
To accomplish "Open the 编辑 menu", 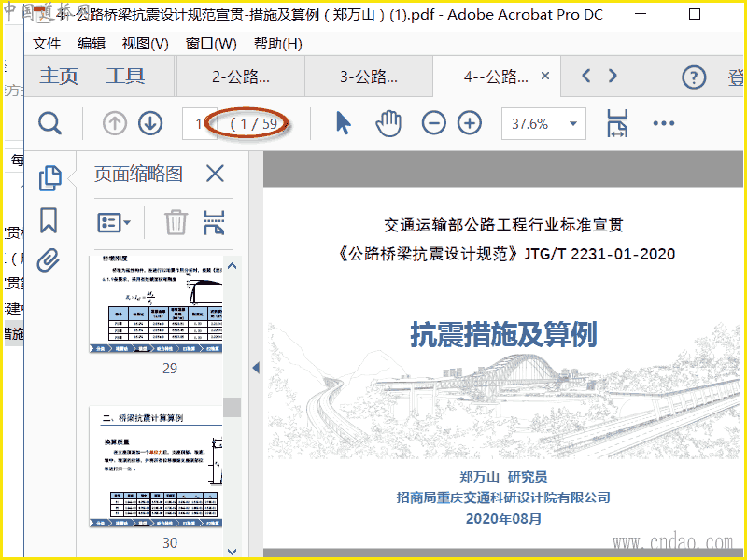I will [x=91, y=44].
